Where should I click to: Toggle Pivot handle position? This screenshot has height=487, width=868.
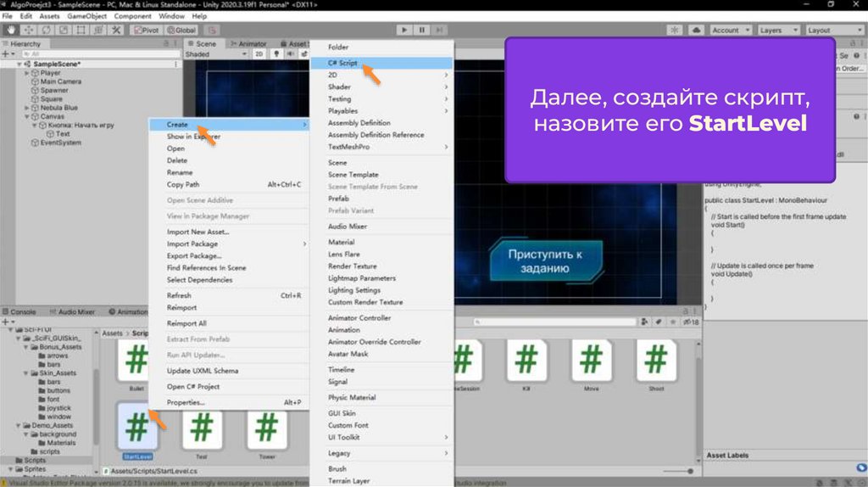pos(147,30)
